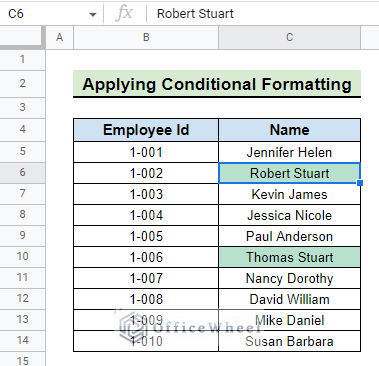Select cell with 1-004
This screenshot has height=366, width=379.
146,215
